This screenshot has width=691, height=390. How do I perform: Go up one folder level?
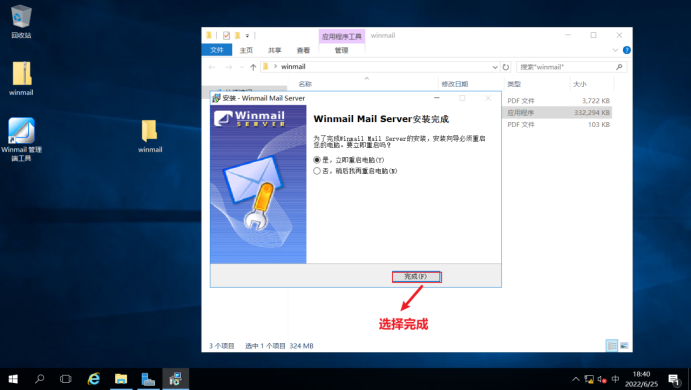253,67
